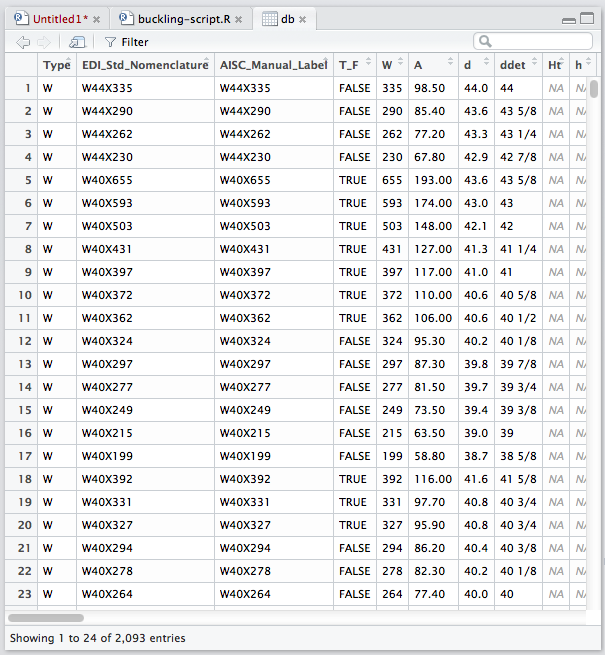
Task: Click the 86.20 area cell
Action: pos(433,548)
